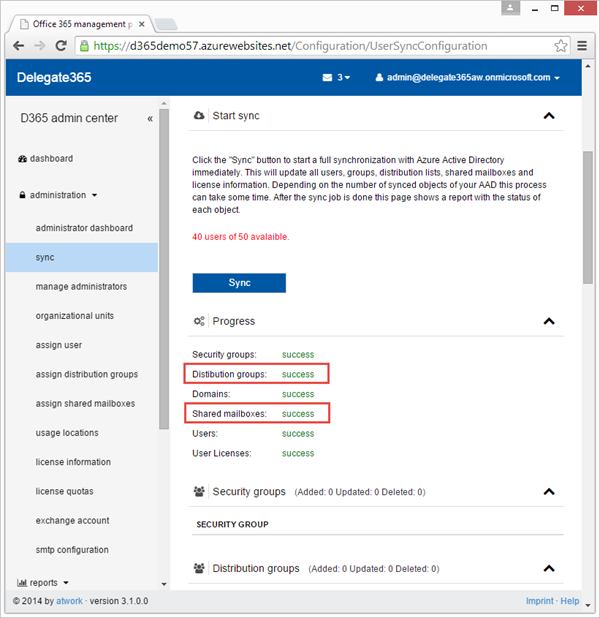600x618 pixels.
Task: Open the mail notifications envelope icon
Action: click(327, 78)
